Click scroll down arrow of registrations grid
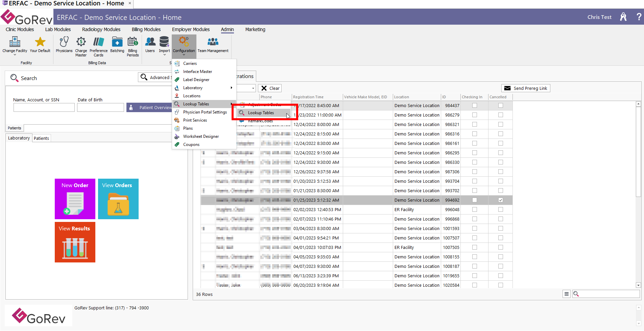 [638, 285]
